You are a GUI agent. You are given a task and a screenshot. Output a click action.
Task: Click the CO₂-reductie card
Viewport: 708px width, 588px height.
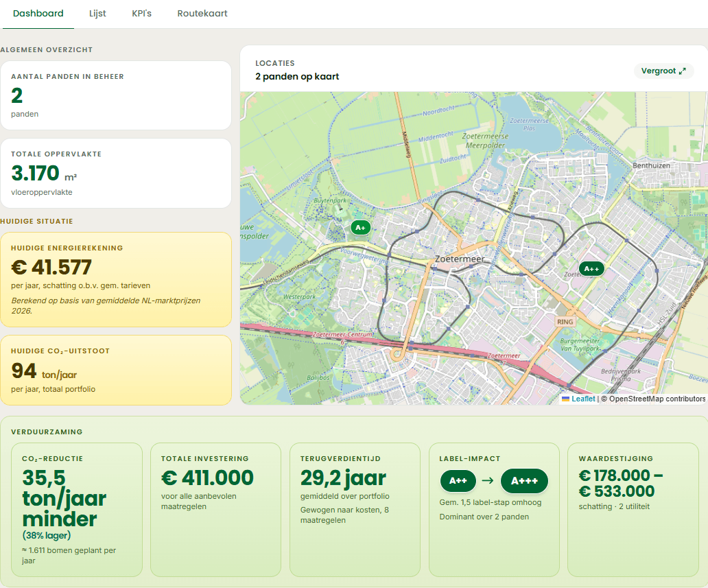click(x=77, y=509)
